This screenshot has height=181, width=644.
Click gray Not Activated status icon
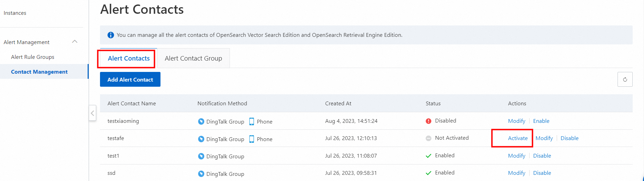[429, 138]
